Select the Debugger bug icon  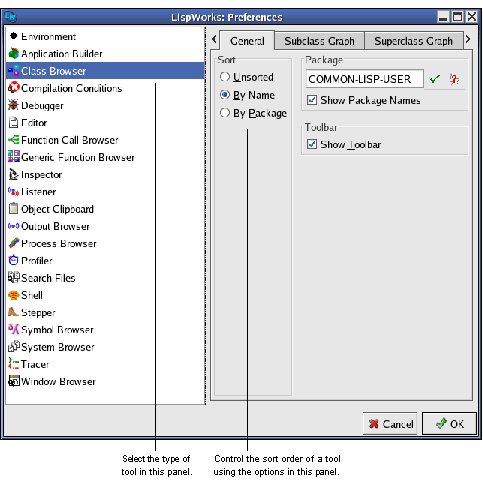[x=13, y=105]
